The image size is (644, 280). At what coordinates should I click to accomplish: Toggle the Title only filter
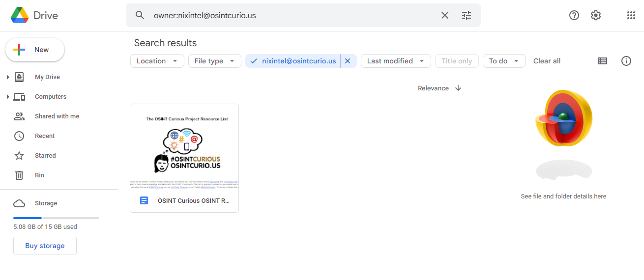click(x=457, y=61)
